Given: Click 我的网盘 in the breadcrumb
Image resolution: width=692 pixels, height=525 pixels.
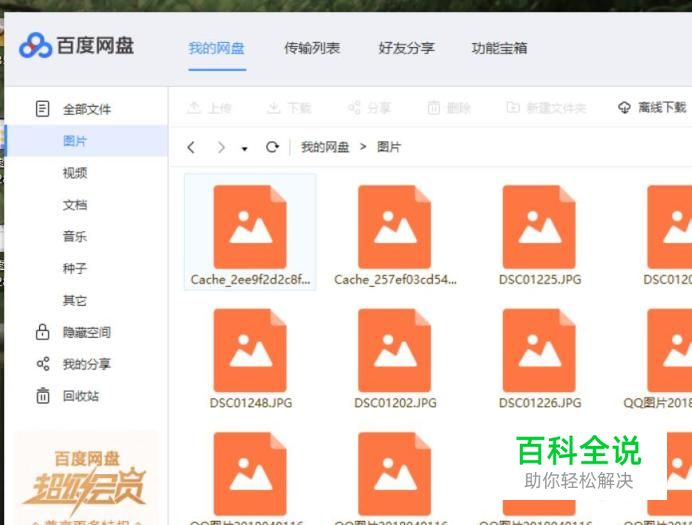Looking at the screenshot, I should [x=325, y=147].
